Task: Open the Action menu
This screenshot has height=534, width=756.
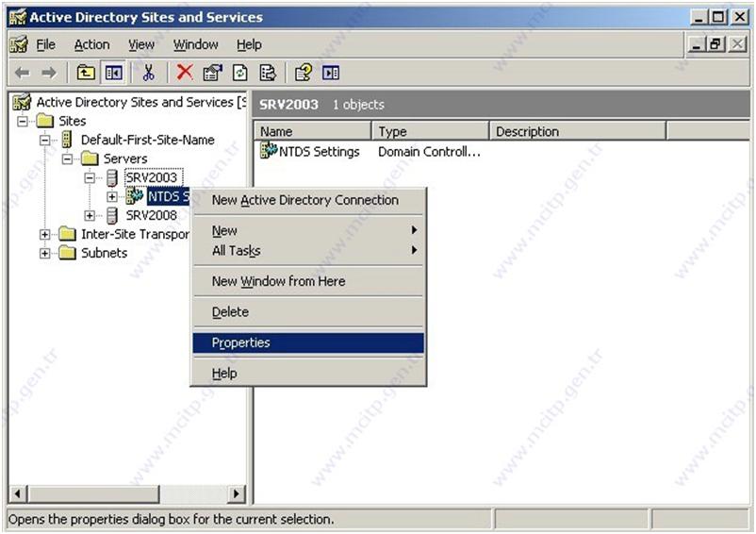Action: pyautogui.click(x=91, y=45)
